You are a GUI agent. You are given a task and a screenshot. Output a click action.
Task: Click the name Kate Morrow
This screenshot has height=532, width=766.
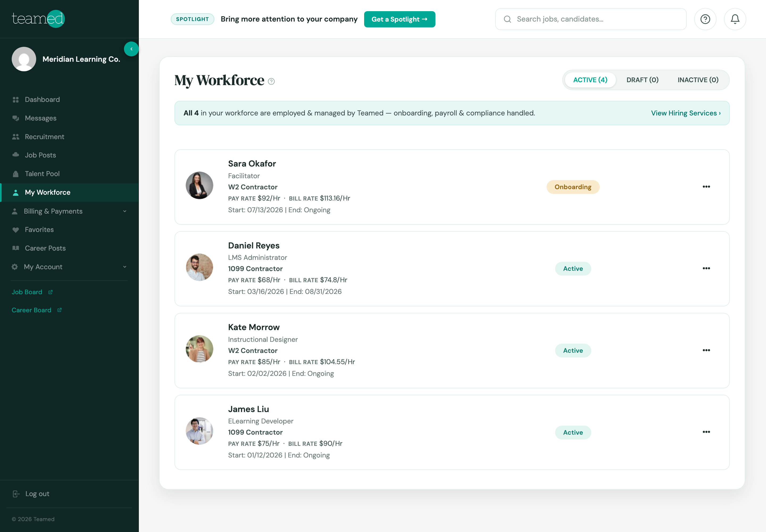coord(254,327)
